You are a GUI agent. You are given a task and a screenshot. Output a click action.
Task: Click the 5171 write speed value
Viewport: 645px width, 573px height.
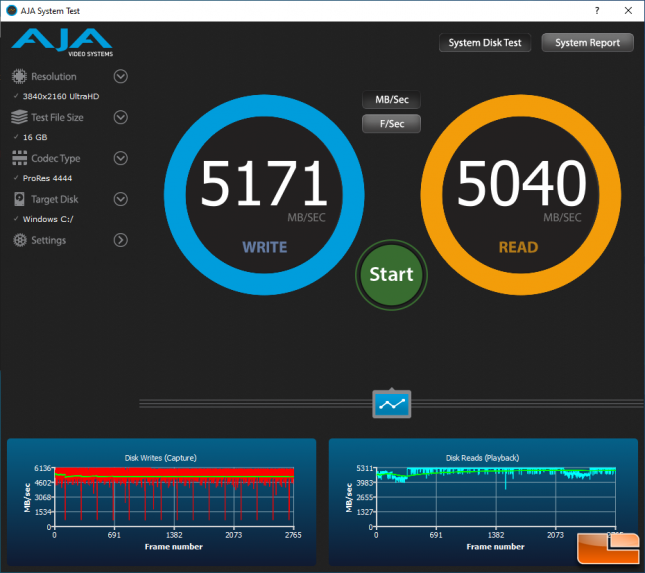click(x=264, y=183)
